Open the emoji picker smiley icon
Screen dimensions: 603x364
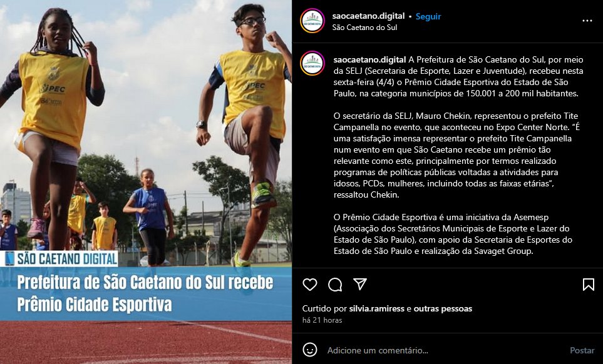[310, 350]
